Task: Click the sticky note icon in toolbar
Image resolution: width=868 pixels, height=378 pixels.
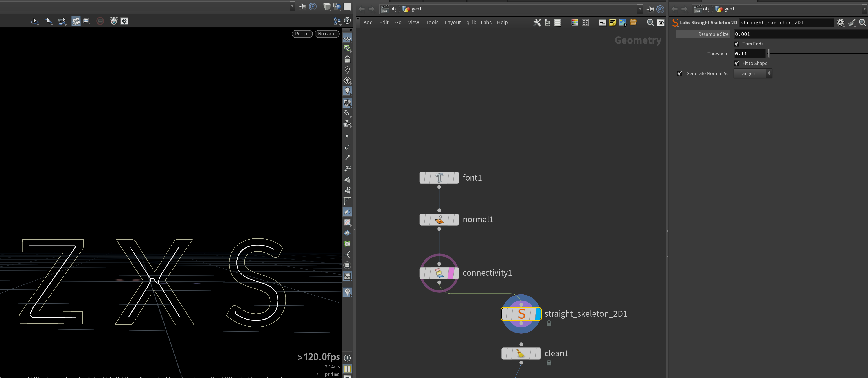Action: 613,23
